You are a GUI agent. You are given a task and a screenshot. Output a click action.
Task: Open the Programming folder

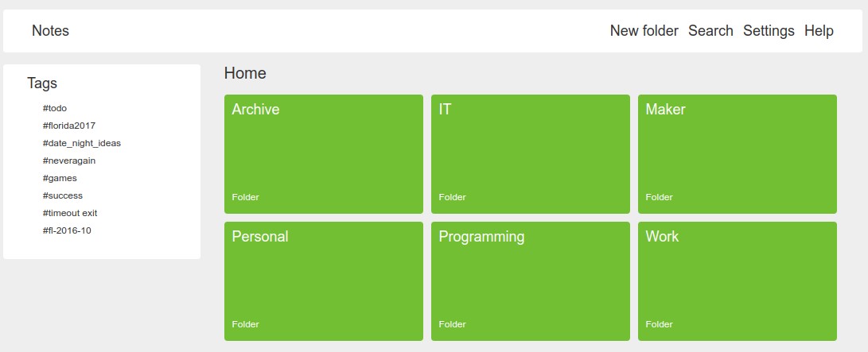[530, 281]
